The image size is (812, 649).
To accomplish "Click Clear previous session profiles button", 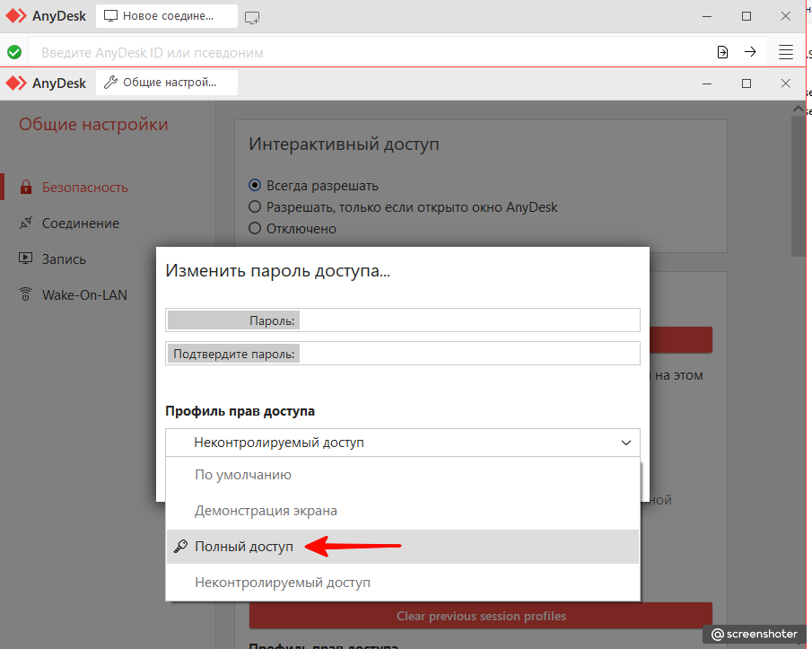I will [481, 616].
